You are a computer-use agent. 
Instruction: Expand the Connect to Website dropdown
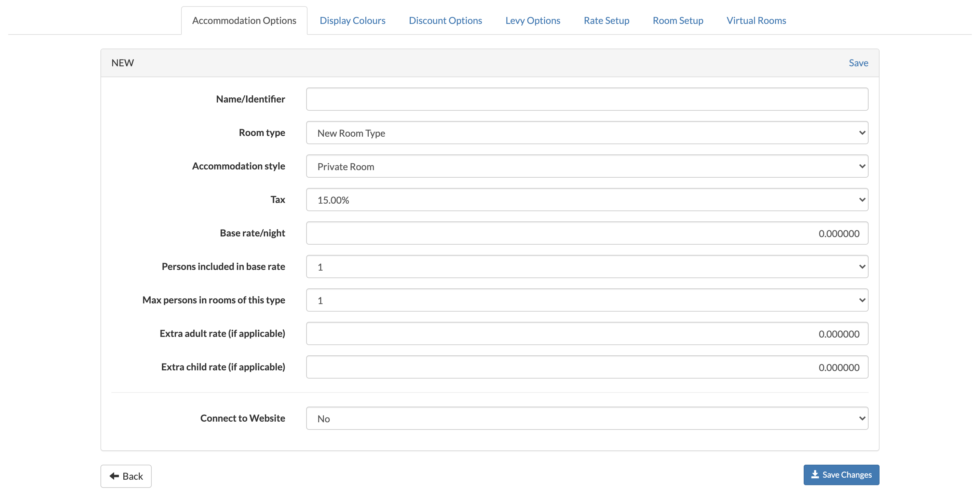point(587,418)
